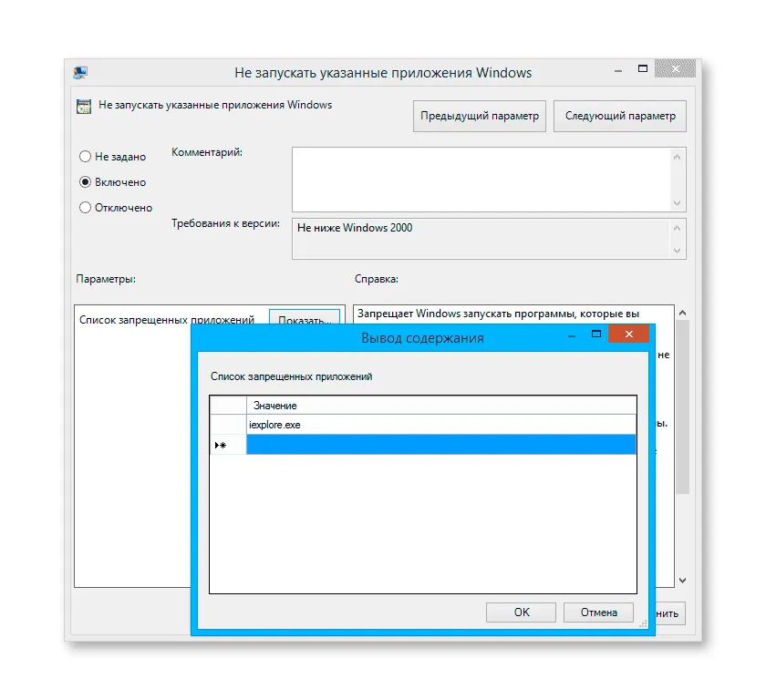Select the "iexplore.exe" entry in the list
Screen dimensions: 766x700
tap(440, 425)
